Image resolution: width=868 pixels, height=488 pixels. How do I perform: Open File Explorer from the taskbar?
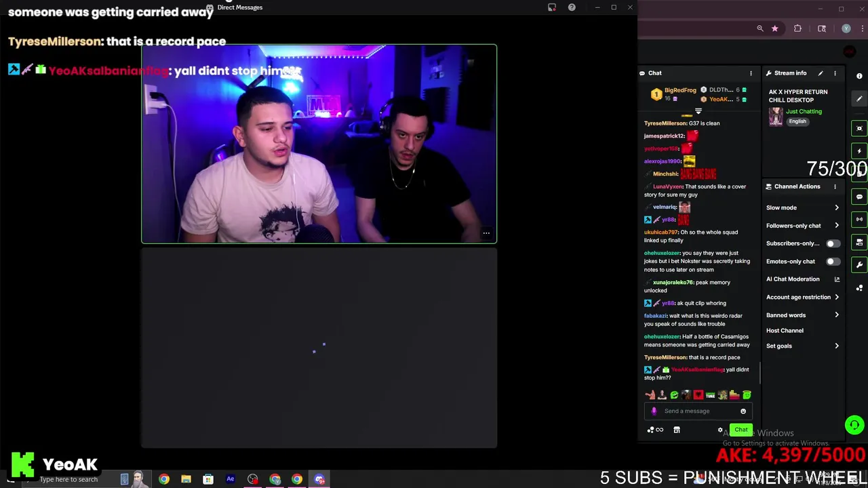click(186, 479)
